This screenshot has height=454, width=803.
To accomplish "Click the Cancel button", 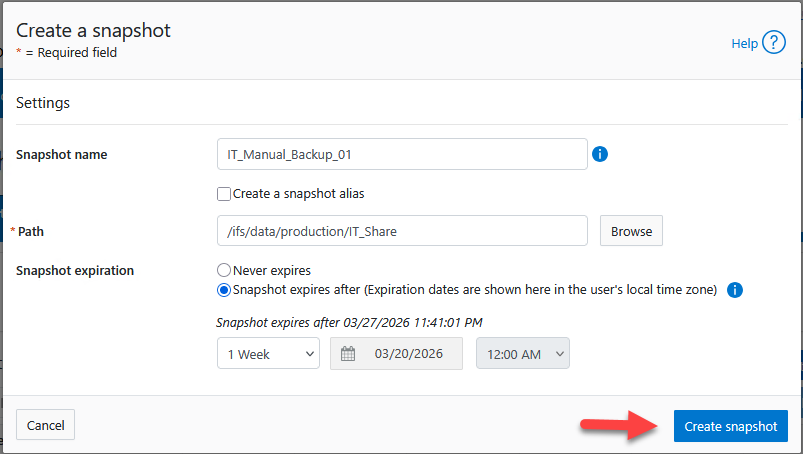I will 46,425.
